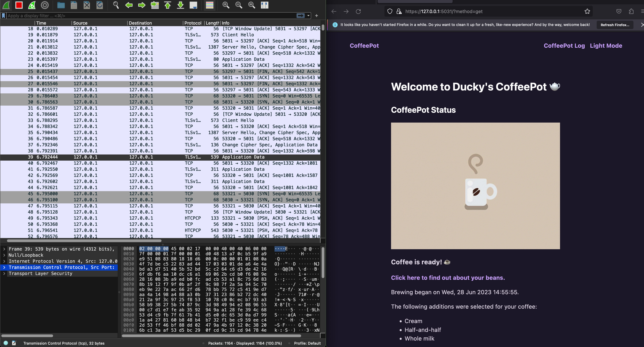Toggle auto-scroll during live capture
644x347 pixels.
[194, 5]
